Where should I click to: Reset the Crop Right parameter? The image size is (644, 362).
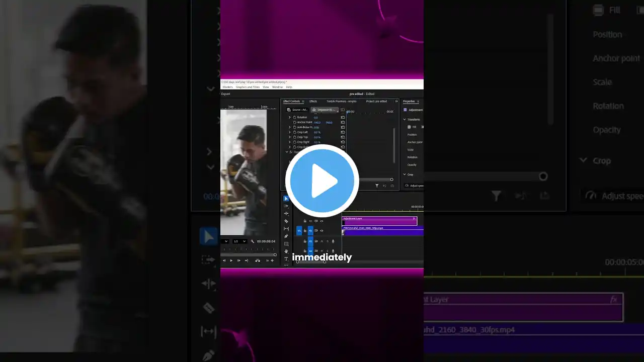(343, 142)
